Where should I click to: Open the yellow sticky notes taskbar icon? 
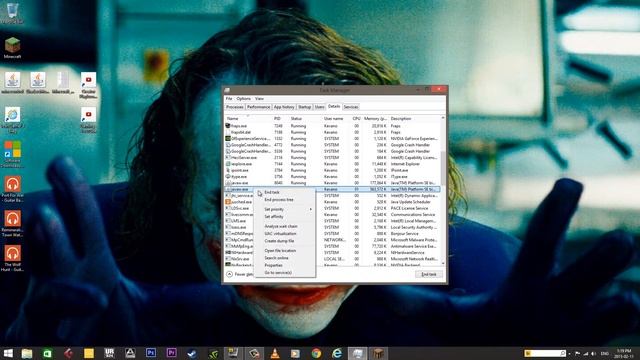pos(89,353)
